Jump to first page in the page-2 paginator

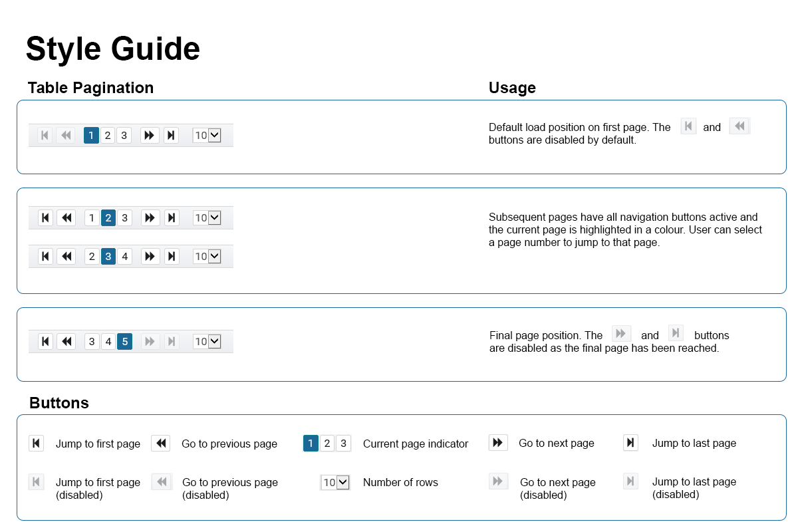point(45,218)
